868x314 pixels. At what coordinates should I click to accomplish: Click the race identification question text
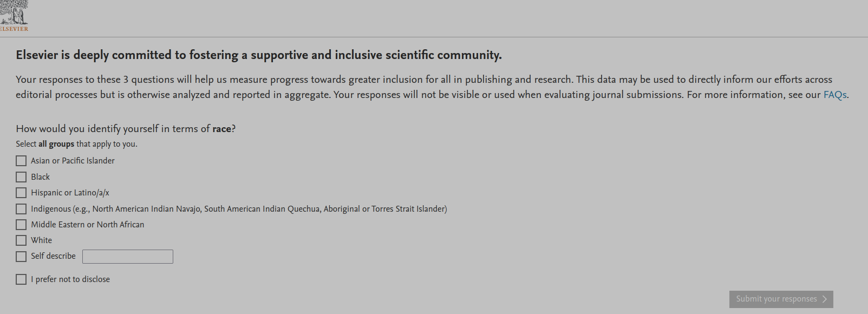click(x=126, y=129)
